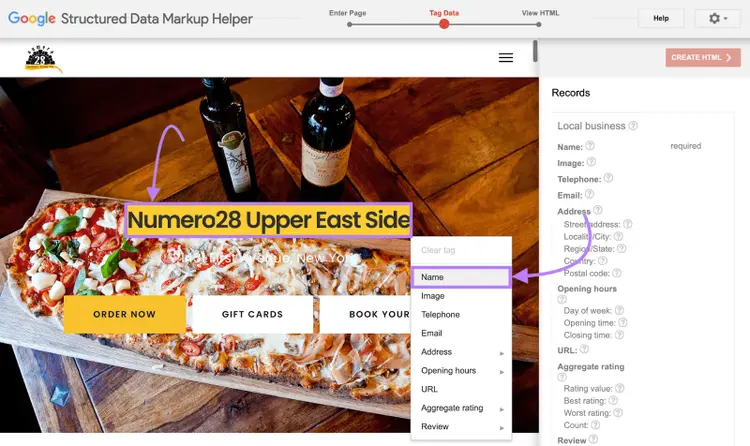Select URL in the tag menu
This screenshot has width=750, height=446.
(461, 389)
